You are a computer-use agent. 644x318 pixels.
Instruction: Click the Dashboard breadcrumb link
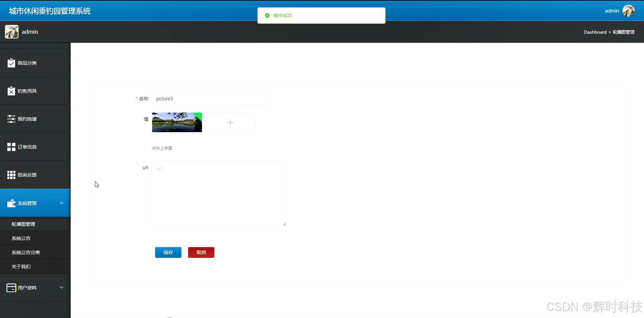[595, 32]
